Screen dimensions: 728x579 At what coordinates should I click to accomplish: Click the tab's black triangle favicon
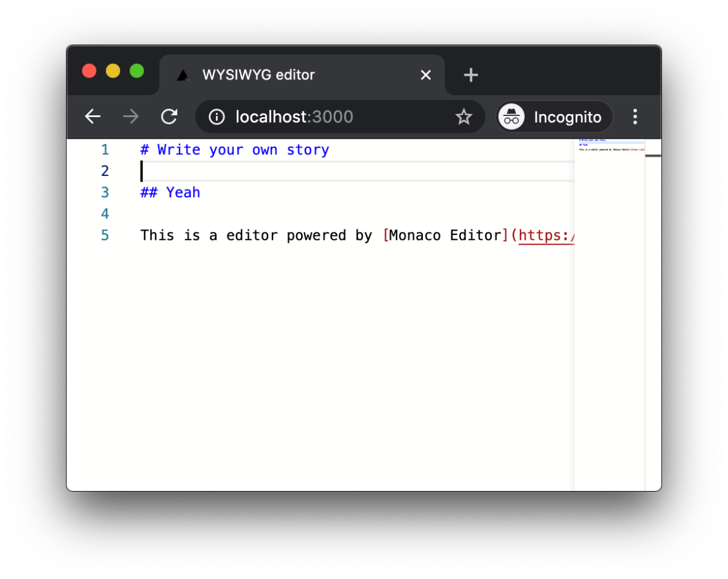(183, 75)
